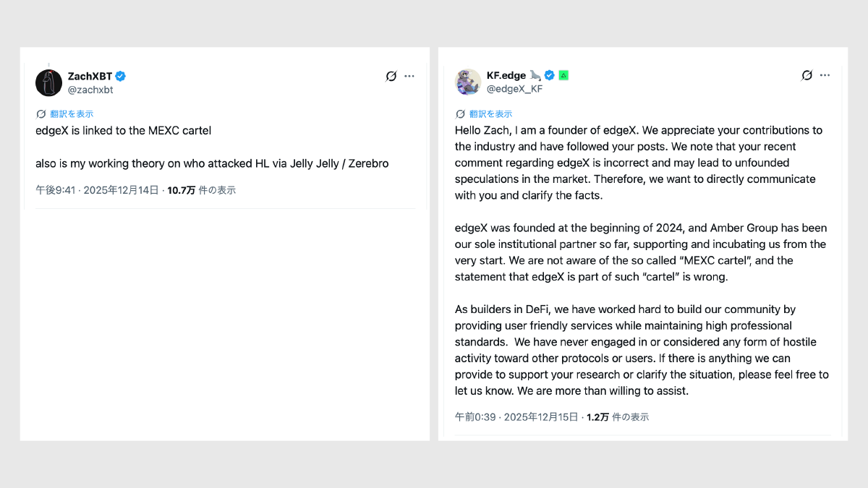Click KF.edge's blue verified badge
Image resolution: width=868 pixels, height=488 pixels.
point(550,75)
